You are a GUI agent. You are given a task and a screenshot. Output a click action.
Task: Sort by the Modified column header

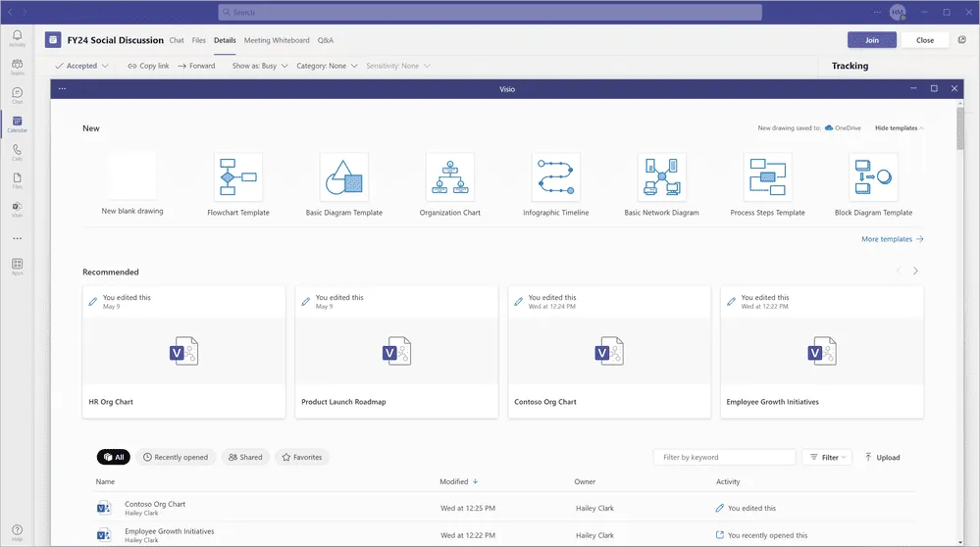click(x=459, y=481)
